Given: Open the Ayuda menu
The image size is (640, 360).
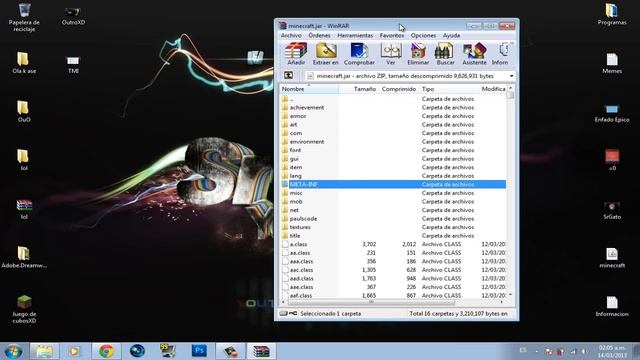Looking at the screenshot, I should (451, 36).
